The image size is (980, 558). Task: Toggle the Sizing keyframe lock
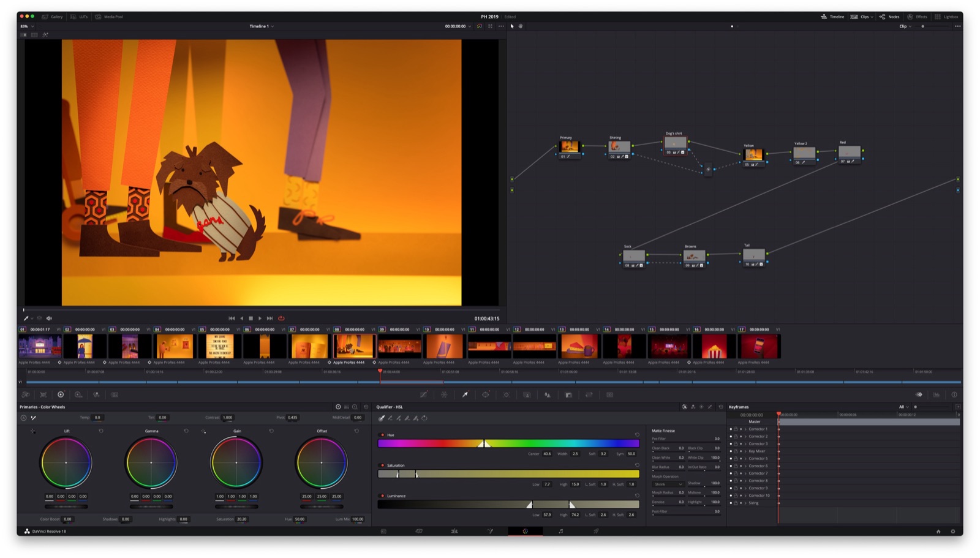point(736,503)
